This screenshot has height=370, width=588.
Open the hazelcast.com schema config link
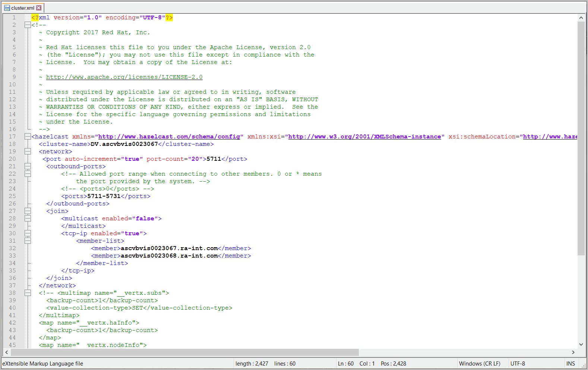[169, 137]
